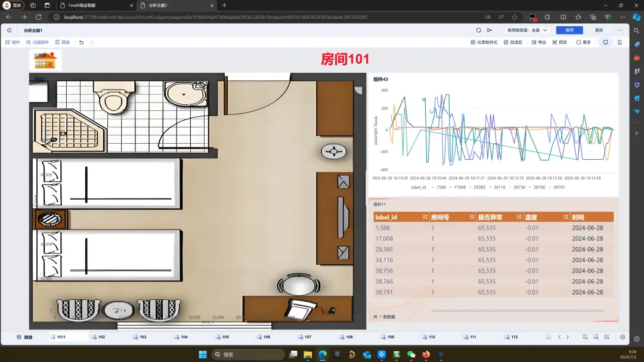Select table cell 29,385

pos(384,249)
